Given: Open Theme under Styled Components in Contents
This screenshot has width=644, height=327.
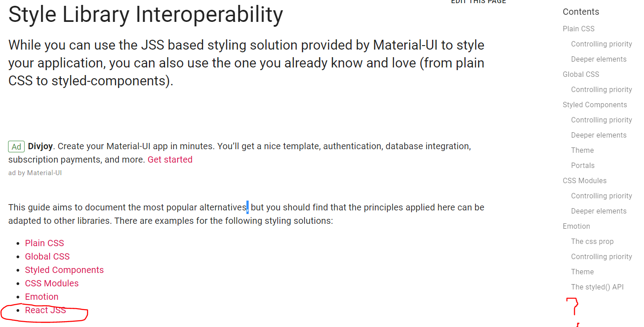Looking at the screenshot, I should tap(582, 150).
